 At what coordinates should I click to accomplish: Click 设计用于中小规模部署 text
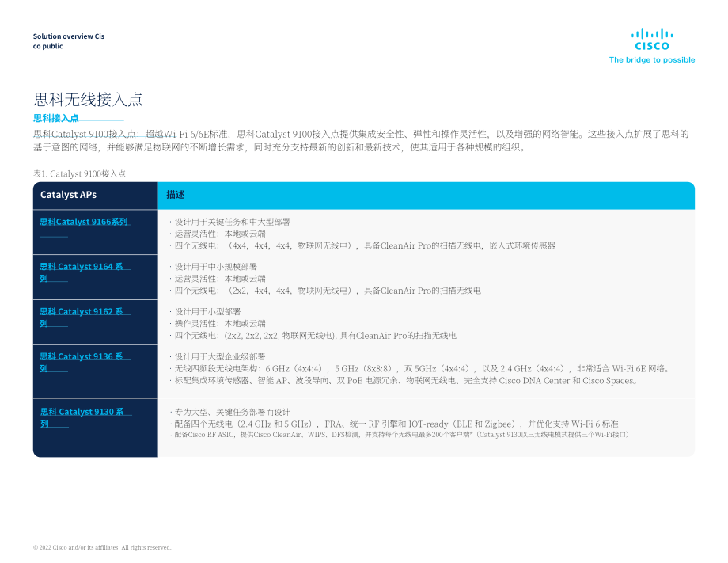[x=215, y=267]
